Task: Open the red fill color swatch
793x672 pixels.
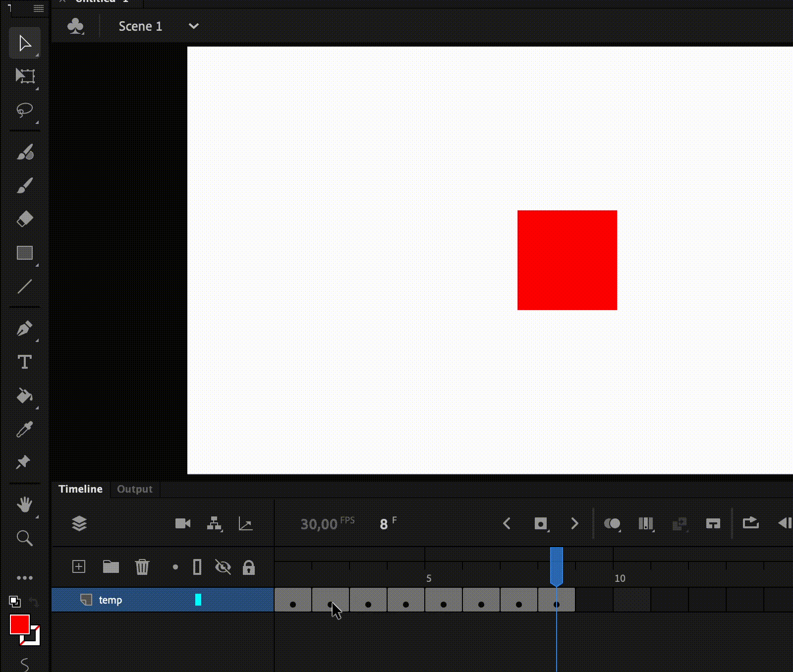Action: pos(20,624)
